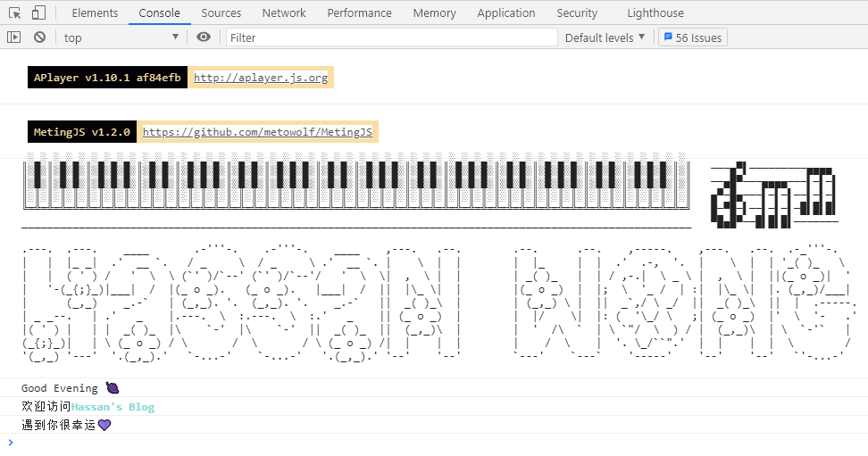Focus the console Filter input field
The width and height of the screenshot is (868, 456).
391,37
